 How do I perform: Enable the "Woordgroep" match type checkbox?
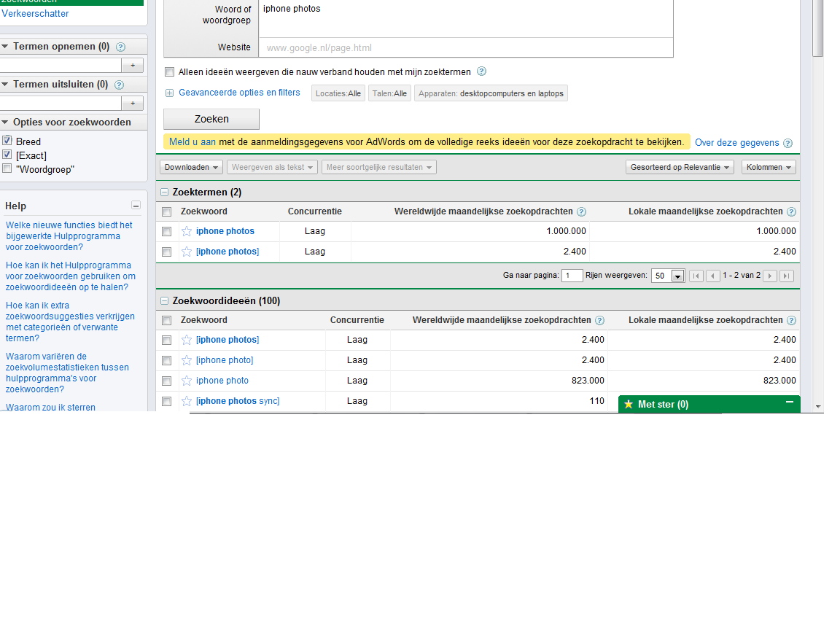click(7, 168)
